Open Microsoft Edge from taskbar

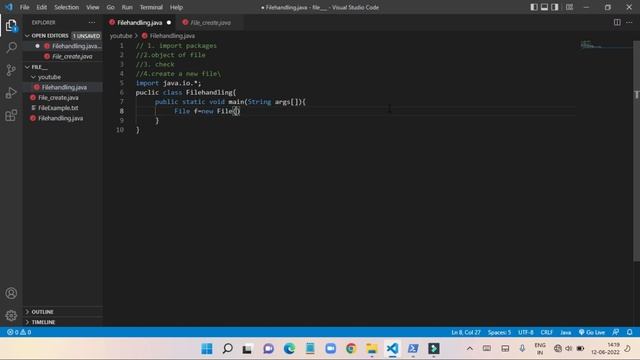[289, 349]
